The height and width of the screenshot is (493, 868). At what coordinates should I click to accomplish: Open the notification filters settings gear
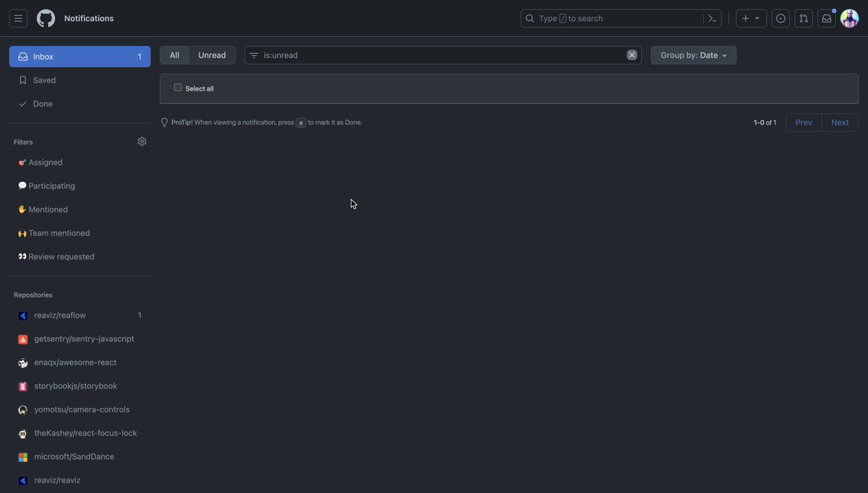coord(142,141)
